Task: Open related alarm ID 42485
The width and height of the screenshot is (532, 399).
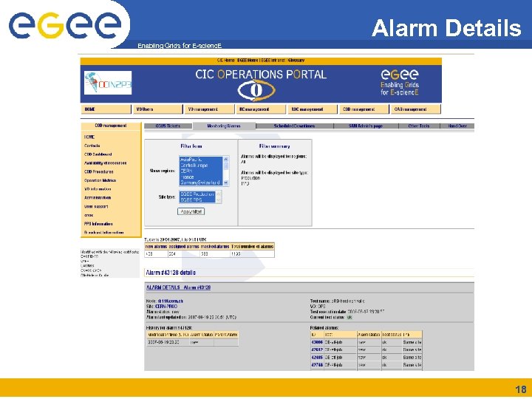Action: 317,358
